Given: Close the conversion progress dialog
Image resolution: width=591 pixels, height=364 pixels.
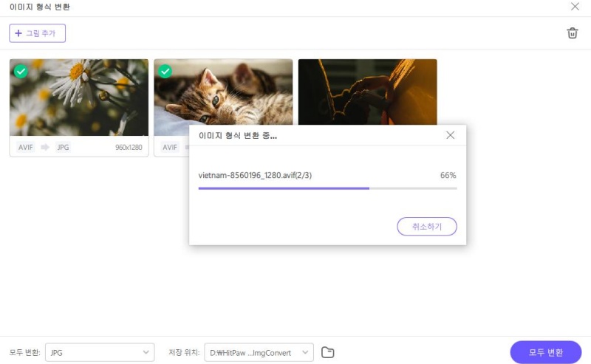Looking at the screenshot, I should tap(450, 135).
